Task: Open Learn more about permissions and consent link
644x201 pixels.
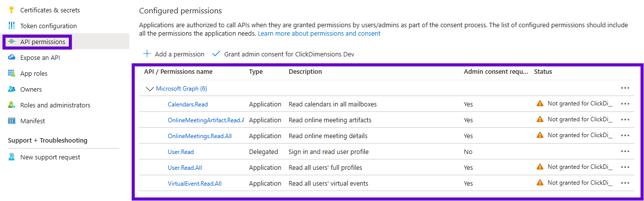Action: [x=319, y=34]
